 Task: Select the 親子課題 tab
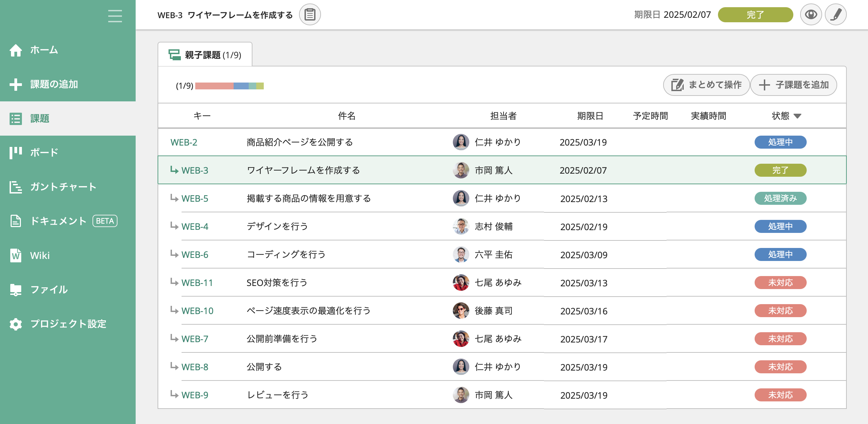[x=205, y=55]
